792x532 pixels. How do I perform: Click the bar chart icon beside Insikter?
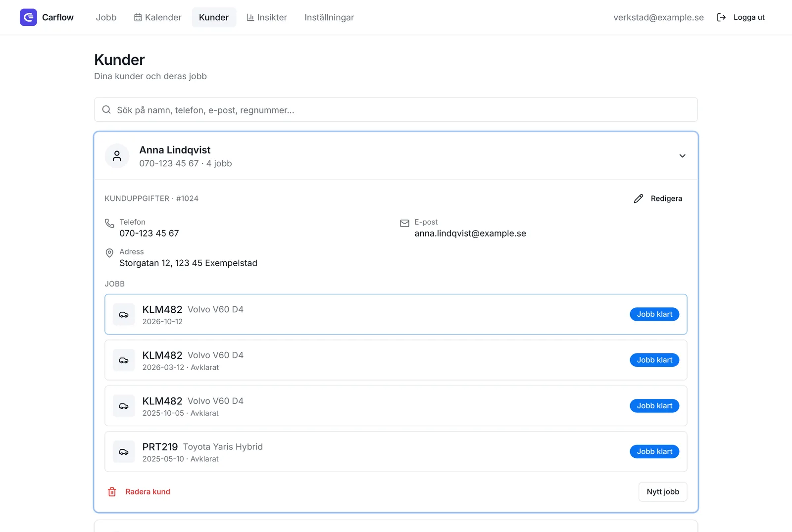click(250, 17)
